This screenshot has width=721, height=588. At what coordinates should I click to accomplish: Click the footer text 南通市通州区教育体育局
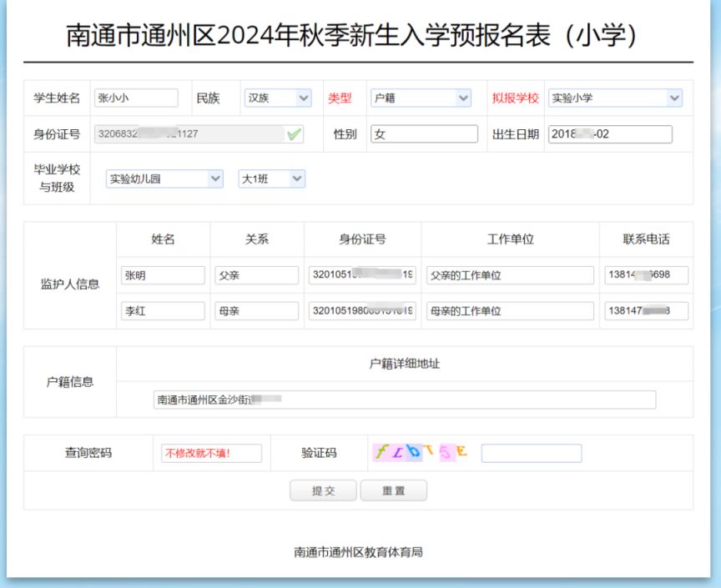[x=358, y=552]
